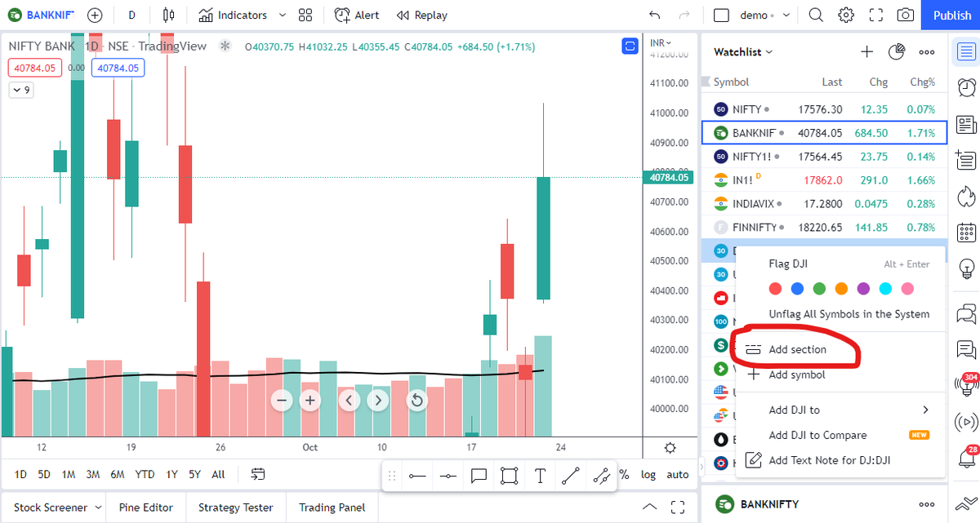Open the Calendar panel icon
This screenshot has height=523, width=980.
tap(965, 232)
